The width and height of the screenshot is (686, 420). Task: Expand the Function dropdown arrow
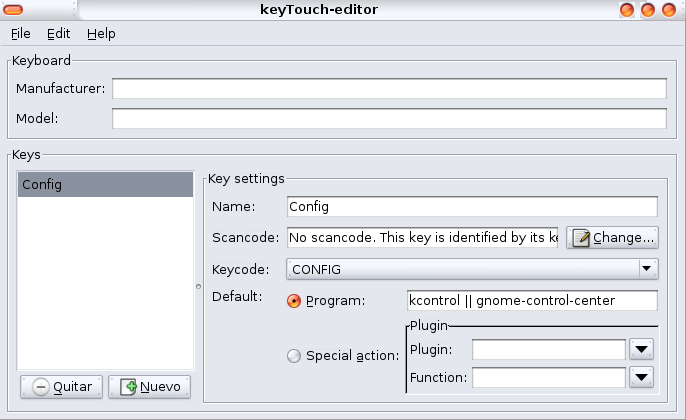[x=641, y=377]
